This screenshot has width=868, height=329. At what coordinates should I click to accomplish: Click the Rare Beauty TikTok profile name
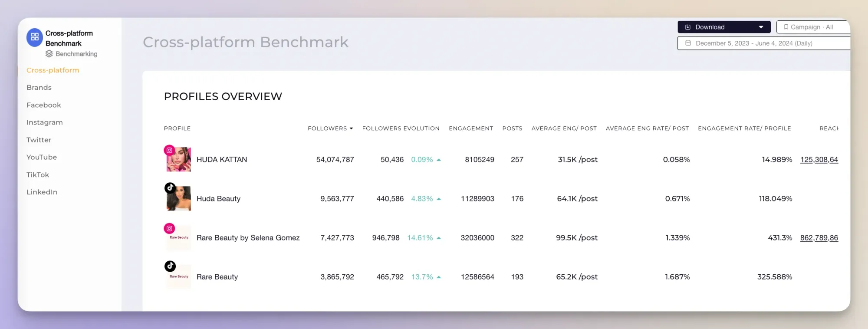point(217,277)
